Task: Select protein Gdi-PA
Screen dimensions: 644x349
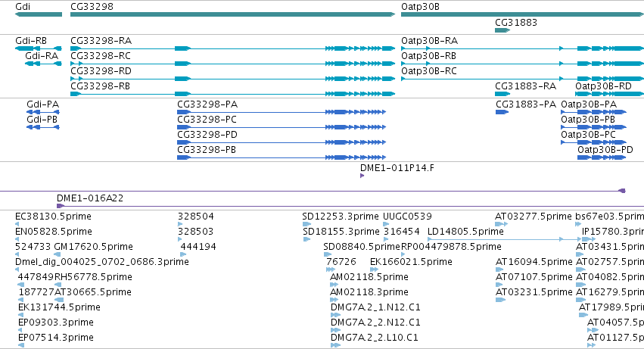Action: coord(42,104)
